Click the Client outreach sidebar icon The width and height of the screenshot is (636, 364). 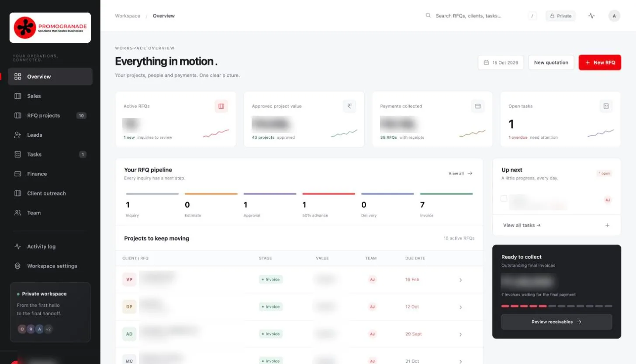click(18, 193)
